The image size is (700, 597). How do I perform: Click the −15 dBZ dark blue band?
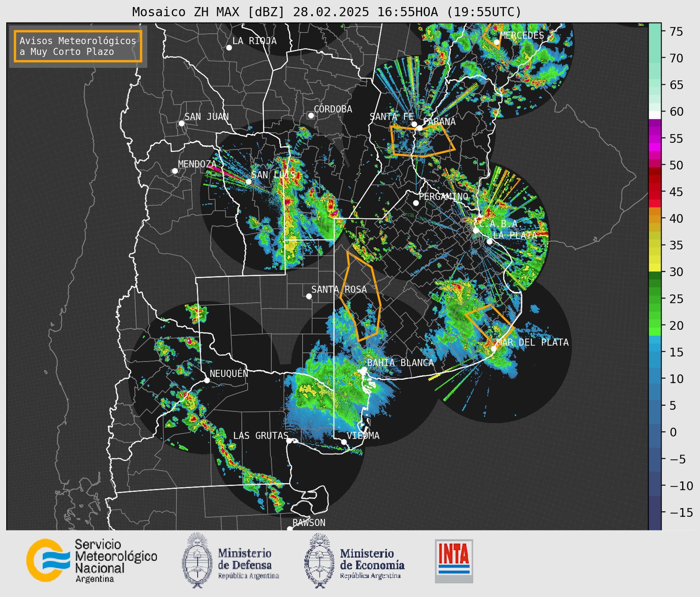coord(655,512)
